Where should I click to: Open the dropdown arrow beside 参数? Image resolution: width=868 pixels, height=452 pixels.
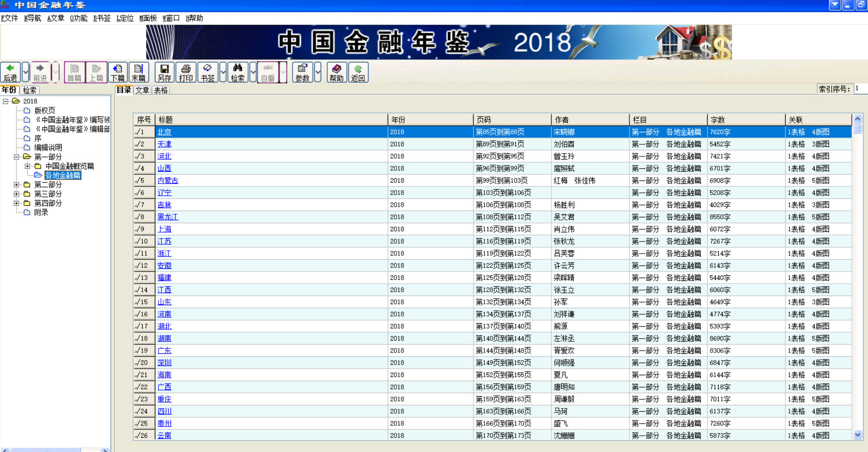pyautogui.click(x=318, y=72)
